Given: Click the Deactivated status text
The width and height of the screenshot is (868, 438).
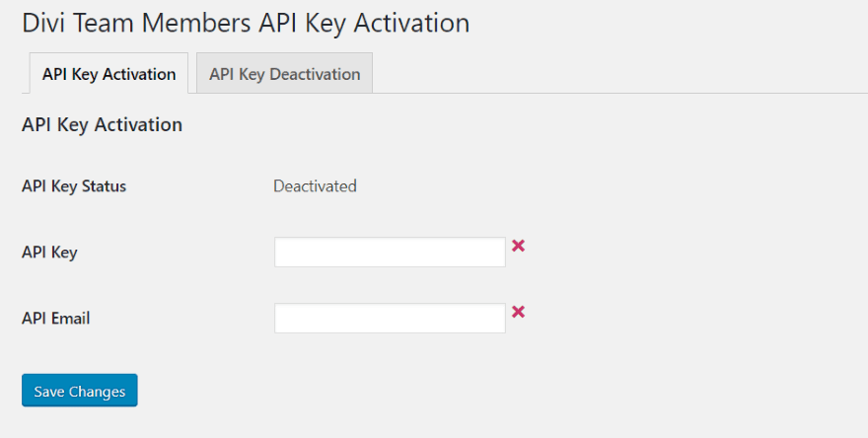Looking at the screenshot, I should [x=315, y=185].
